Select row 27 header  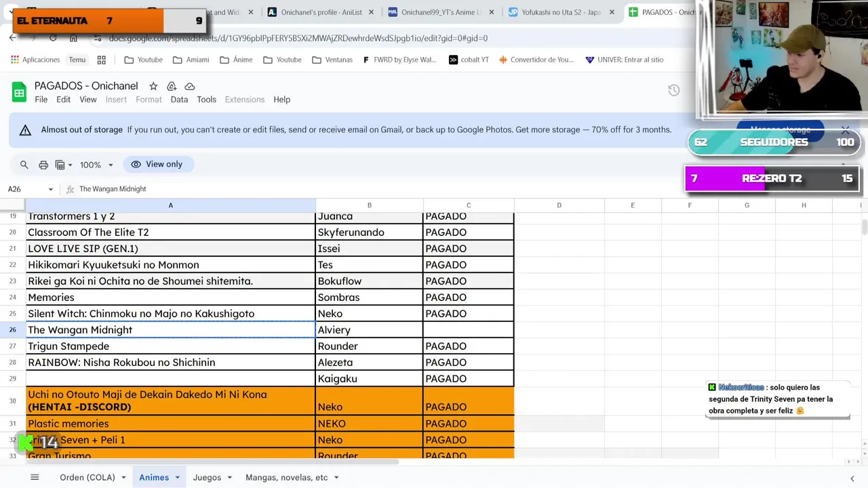pos(12,346)
